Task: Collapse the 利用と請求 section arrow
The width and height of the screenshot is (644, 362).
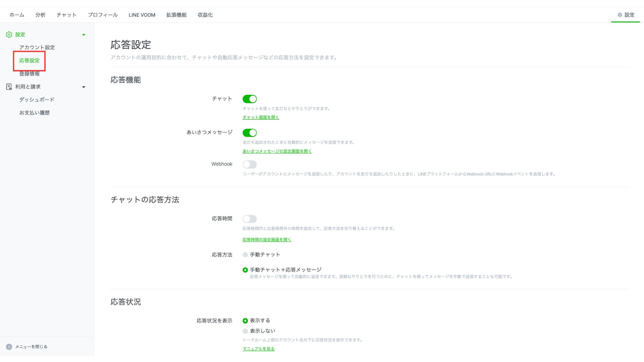Action: pos(84,87)
